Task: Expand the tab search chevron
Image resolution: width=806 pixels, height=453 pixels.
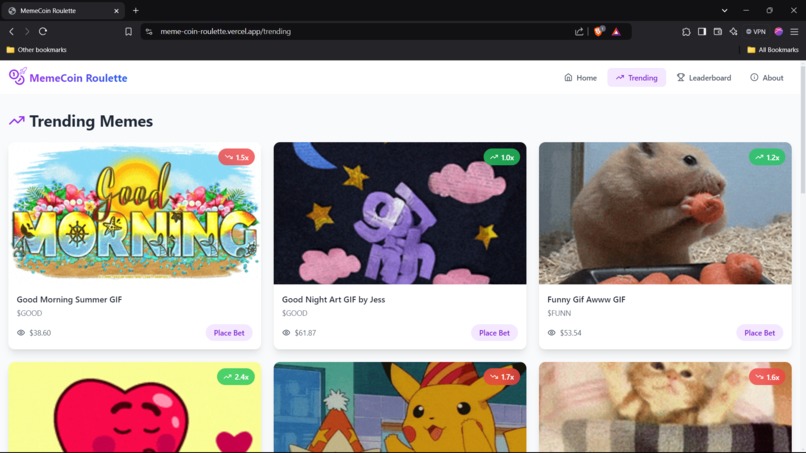Action: point(724,10)
